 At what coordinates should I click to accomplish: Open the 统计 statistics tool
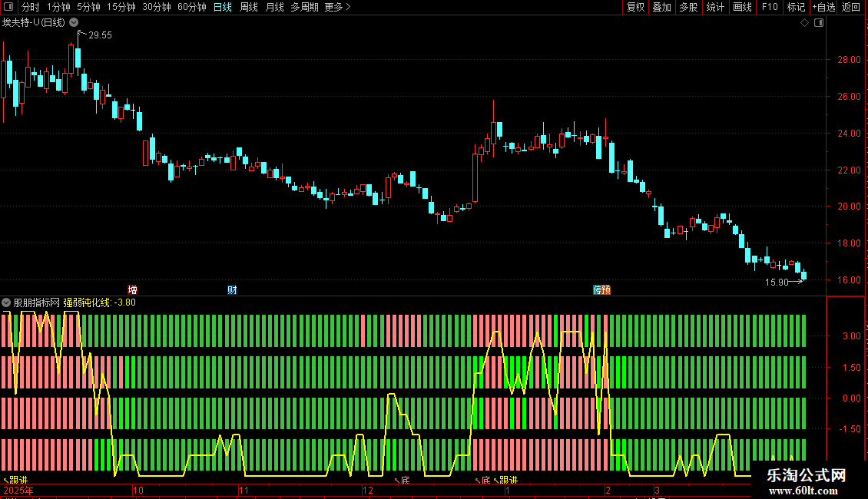tap(715, 7)
